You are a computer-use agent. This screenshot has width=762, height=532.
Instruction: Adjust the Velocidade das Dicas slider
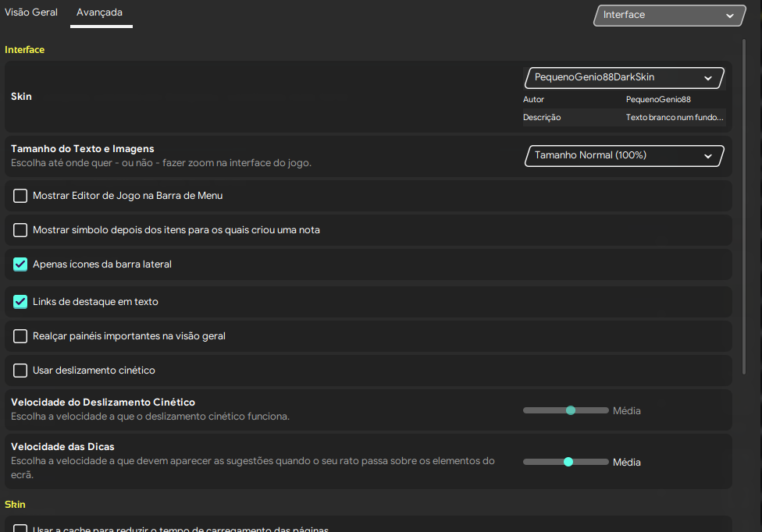coord(566,462)
